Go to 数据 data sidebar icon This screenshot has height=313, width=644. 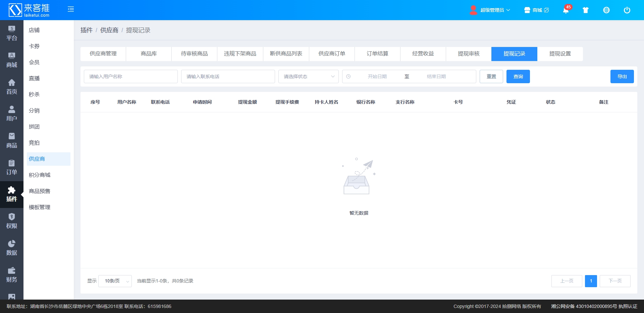point(12,248)
